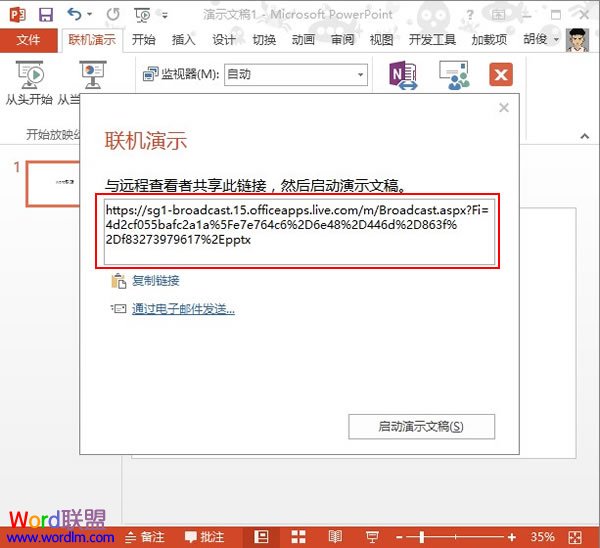
Task: Open the 视图 ribbon tab
Action: [382, 39]
